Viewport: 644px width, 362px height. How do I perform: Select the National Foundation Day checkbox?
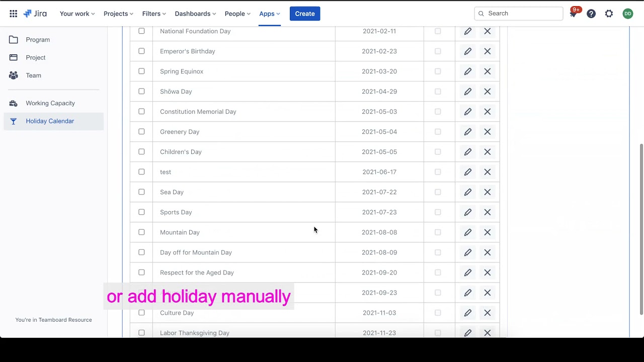[x=141, y=31]
